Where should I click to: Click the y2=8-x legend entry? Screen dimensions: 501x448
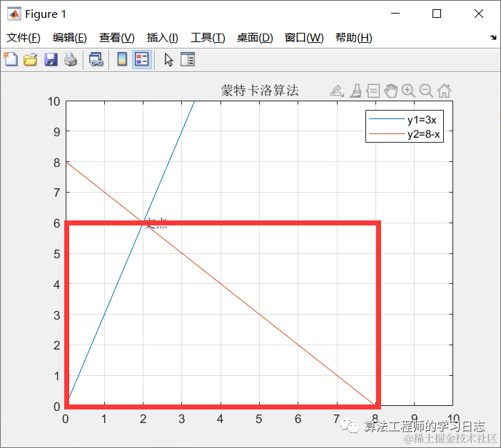click(x=405, y=134)
